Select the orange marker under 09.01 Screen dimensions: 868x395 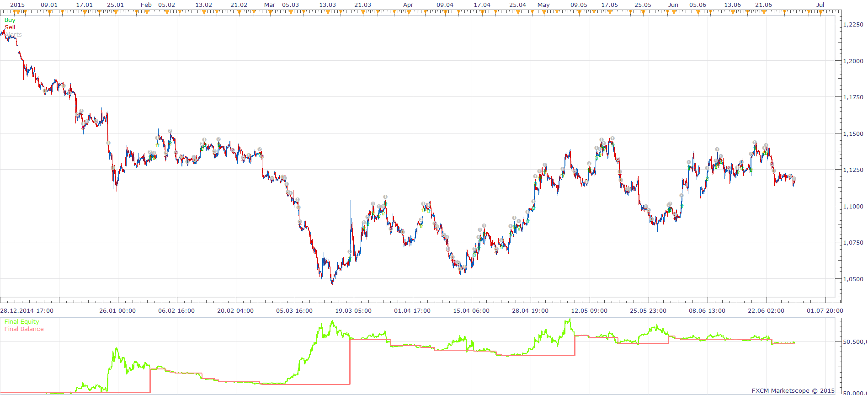click(49, 13)
